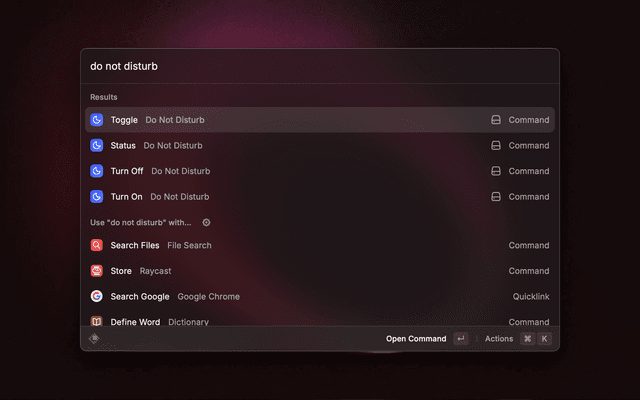Click the moon icon beside Toggle
This screenshot has height=400, width=640.
97,120
